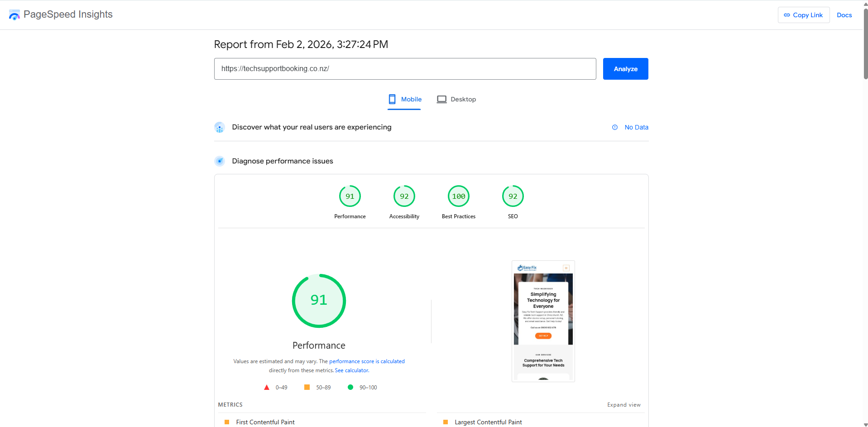Expand the Largest Contentful Paint metric

(488, 422)
